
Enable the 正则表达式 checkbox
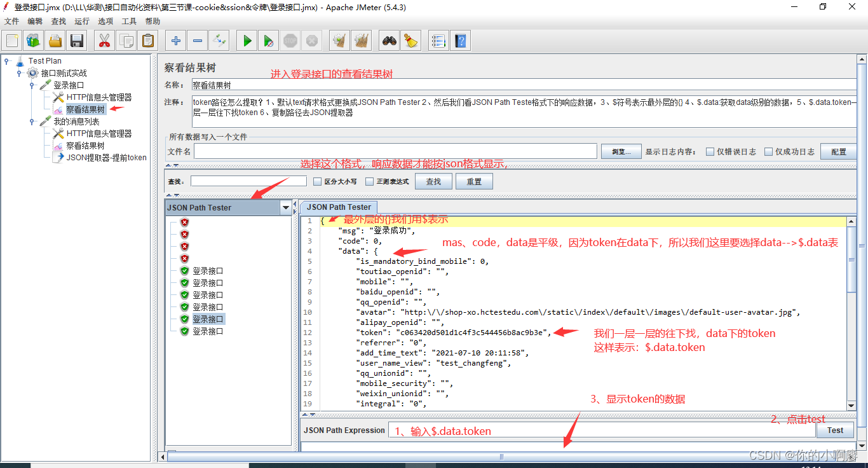coord(370,181)
